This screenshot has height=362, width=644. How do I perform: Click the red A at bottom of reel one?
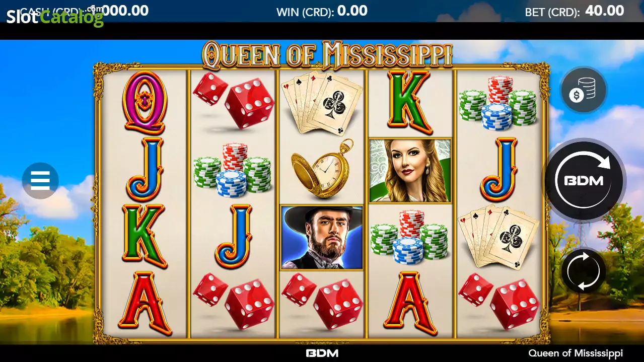click(x=145, y=304)
